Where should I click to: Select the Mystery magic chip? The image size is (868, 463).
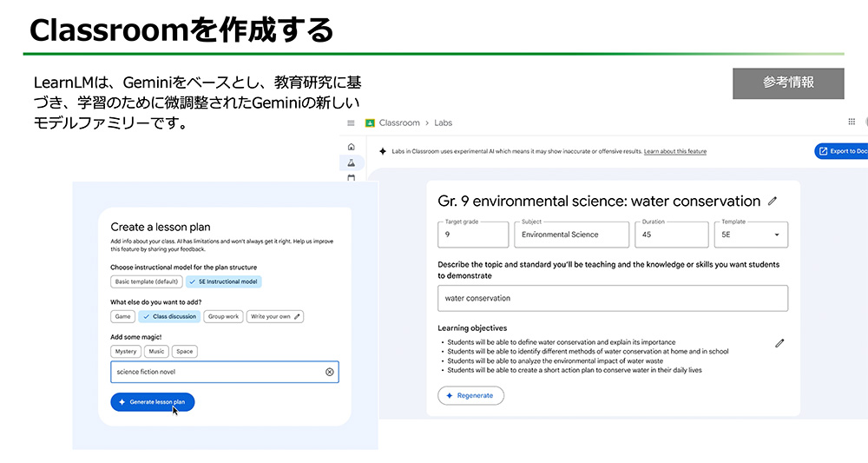coord(126,352)
